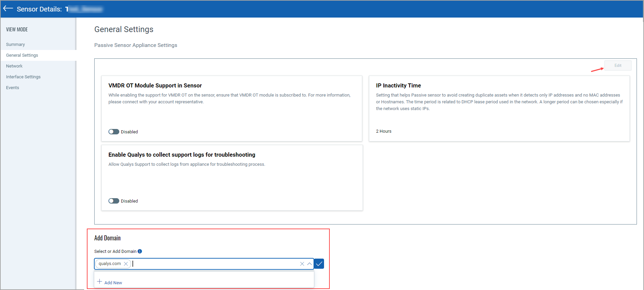Viewport: 644px width, 290px height.
Task: Enable VMDR OT Module Support toggle
Action: [x=114, y=132]
